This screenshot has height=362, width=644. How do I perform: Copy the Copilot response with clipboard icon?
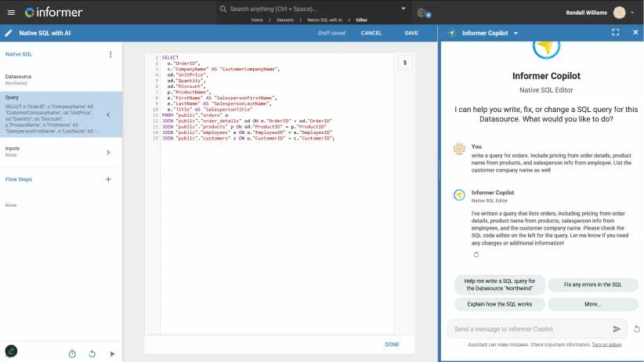pos(476,255)
